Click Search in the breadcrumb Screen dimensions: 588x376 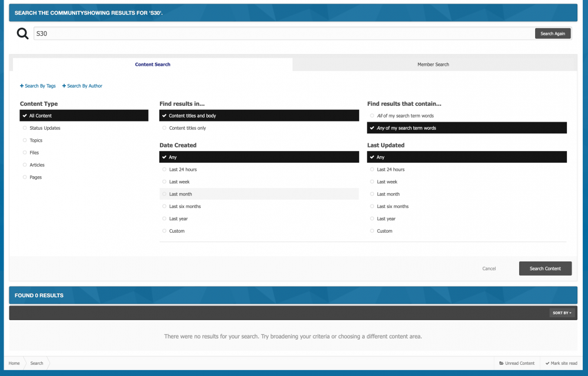pos(36,363)
